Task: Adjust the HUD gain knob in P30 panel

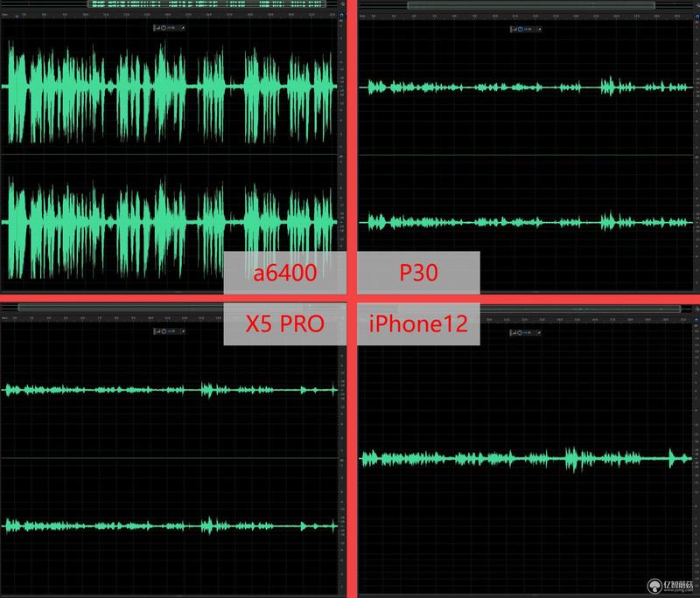Action: click(521, 29)
